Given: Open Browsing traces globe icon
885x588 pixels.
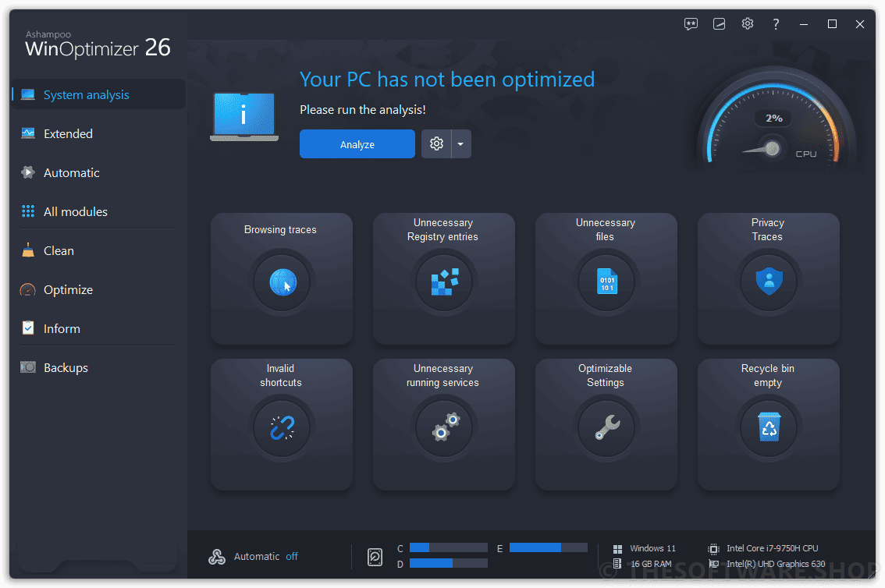Looking at the screenshot, I should [x=283, y=282].
